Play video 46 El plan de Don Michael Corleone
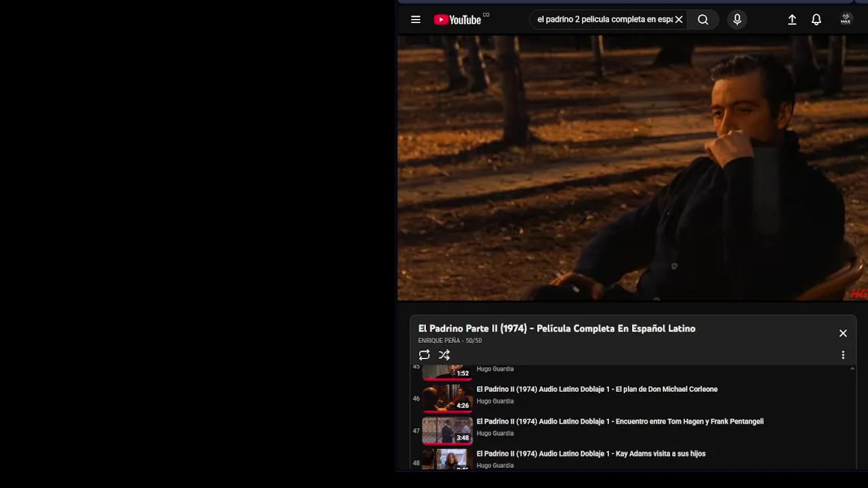This screenshot has height=488, width=868. (x=597, y=389)
